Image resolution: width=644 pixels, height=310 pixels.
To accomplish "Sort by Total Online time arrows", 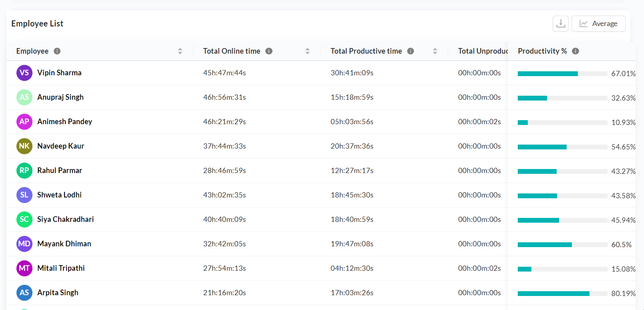I will click(x=307, y=51).
